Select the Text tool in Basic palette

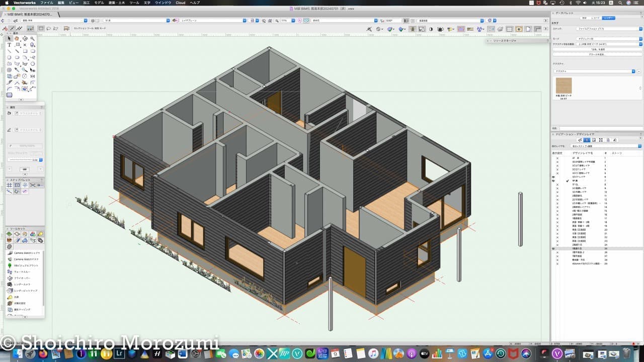click(9, 45)
